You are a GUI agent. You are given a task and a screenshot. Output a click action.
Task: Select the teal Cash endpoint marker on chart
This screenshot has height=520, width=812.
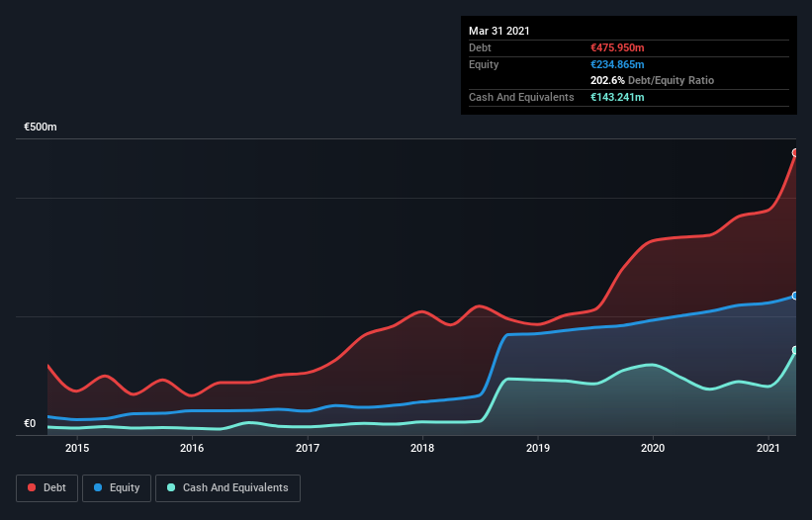pyautogui.click(x=795, y=350)
